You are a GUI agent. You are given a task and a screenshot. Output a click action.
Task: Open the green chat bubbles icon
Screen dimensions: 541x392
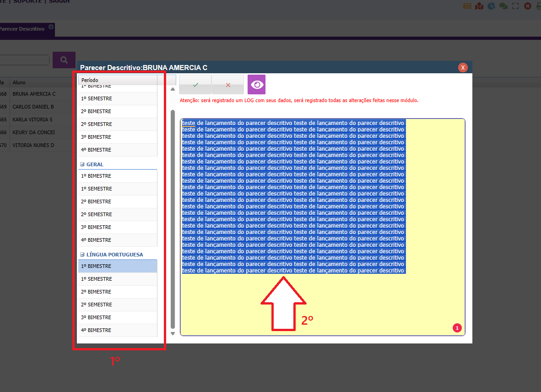click(503, 6)
